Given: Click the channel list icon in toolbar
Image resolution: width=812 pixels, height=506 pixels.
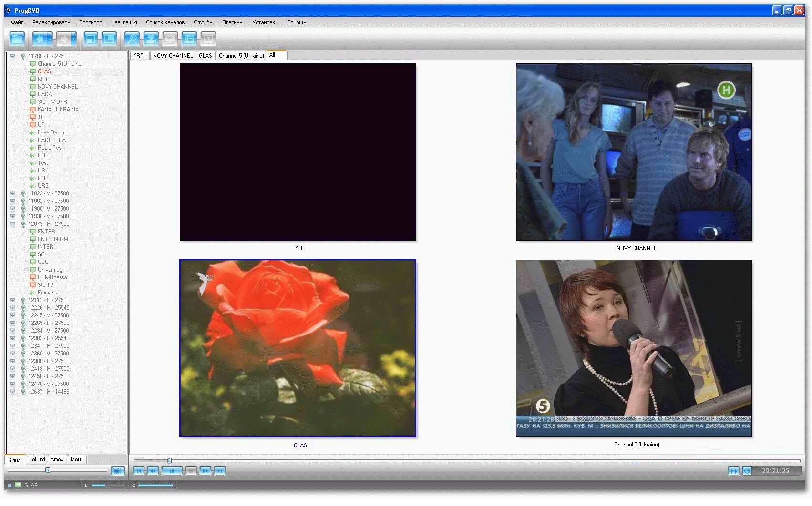Looking at the screenshot, I should pyautogui.click(x=189, y=39).
